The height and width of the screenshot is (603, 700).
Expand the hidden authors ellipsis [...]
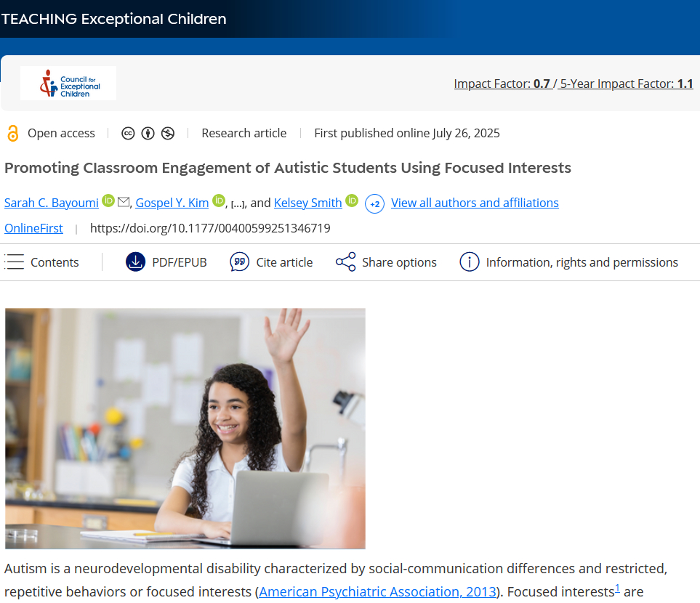click(238, 204)
